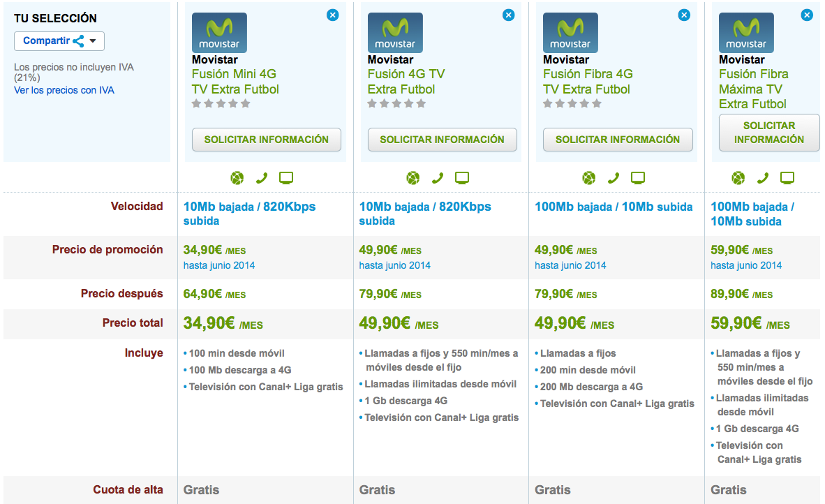Click Movistar logo of Fusión Mini 4G plan
The height and width of the screenshot is (504, 825).
pos(219,33)
